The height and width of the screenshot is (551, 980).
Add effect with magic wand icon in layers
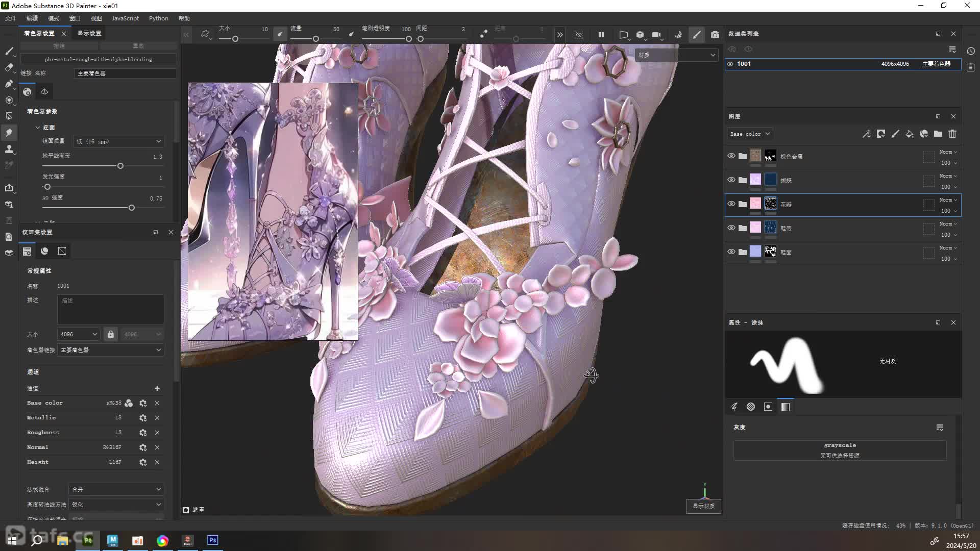[867, 134]
